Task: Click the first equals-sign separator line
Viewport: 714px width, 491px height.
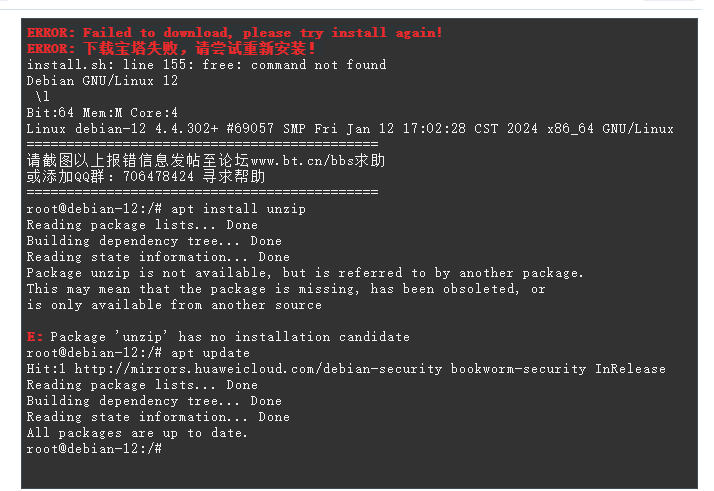Action: [x=202, y=144]
